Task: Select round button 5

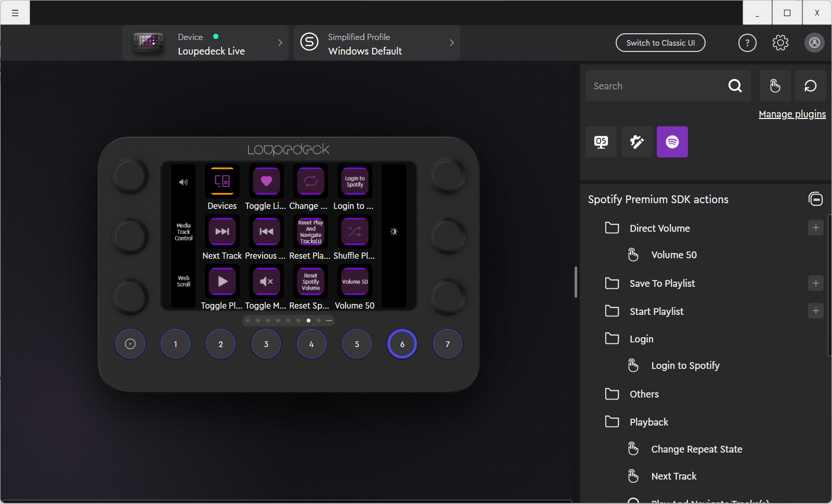Action: click(x=357, y=344)
